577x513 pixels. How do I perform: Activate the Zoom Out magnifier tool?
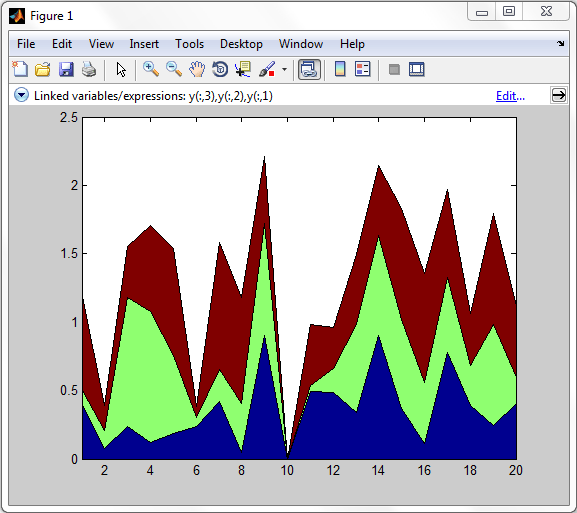pyautogui.click(x=174, y=69)
